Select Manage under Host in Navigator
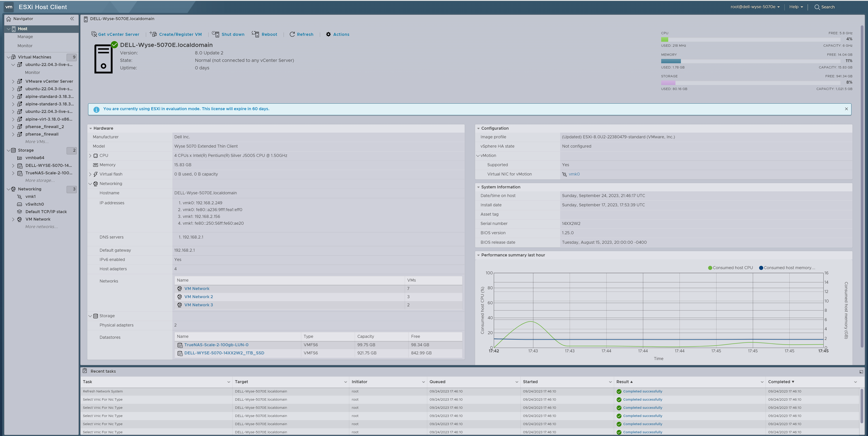Screen dimensions: 868x436 [x=25, y=37]
